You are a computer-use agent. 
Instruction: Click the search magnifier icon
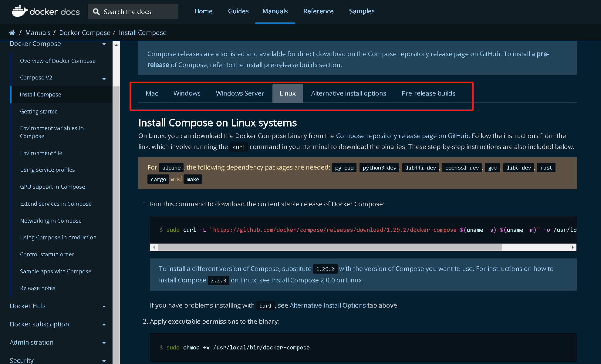(96, 12)
